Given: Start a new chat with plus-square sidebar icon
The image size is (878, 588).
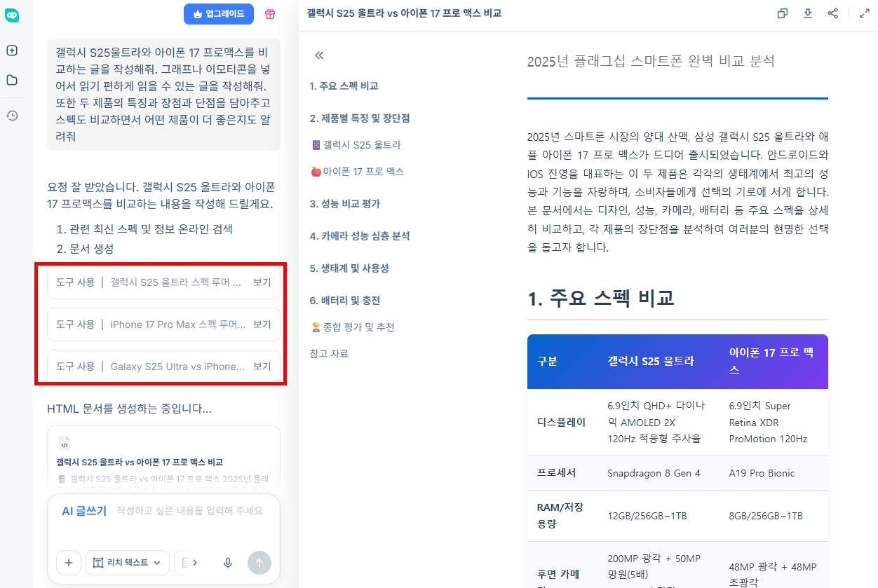Looking at the screenshot, I should pos(12,50).
